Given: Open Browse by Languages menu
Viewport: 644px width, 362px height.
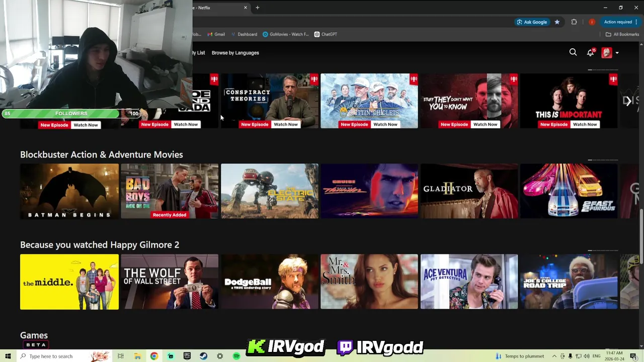Looking at the screenshot, I should click(x=235, y=53).
